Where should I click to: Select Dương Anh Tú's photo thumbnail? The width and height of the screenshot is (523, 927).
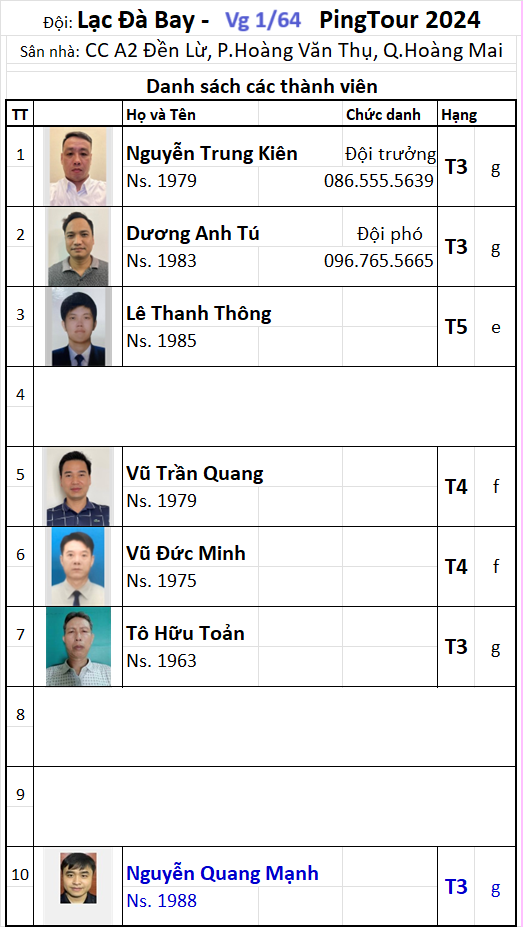(78, 247)
